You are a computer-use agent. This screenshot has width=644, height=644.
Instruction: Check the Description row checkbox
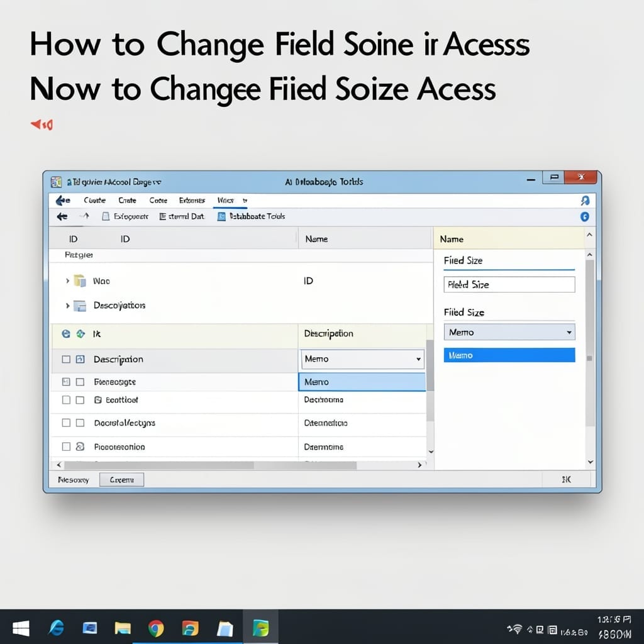[65, 359]
